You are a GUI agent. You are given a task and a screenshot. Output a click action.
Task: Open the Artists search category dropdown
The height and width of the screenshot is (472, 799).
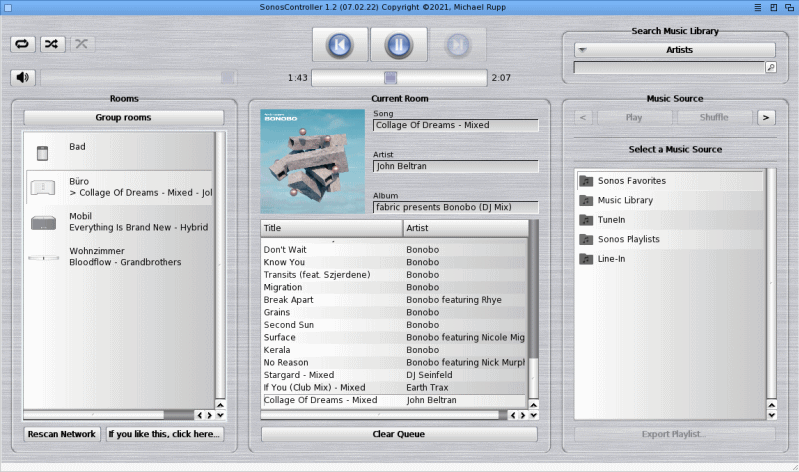[x=675, y=50]
